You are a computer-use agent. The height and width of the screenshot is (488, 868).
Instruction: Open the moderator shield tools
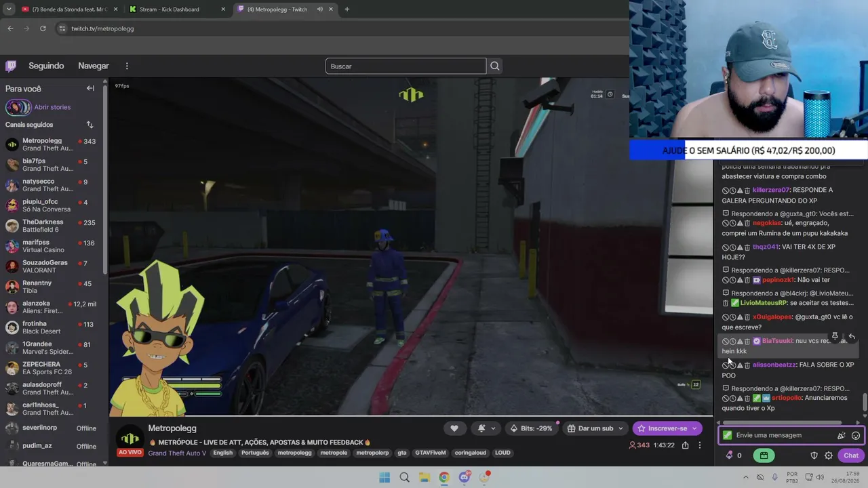(814, 455)
